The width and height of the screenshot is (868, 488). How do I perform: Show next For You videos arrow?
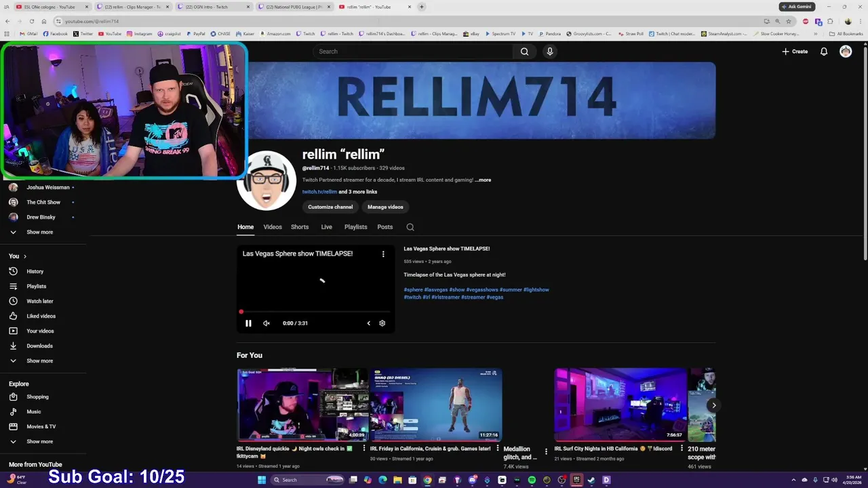[713, 405]
